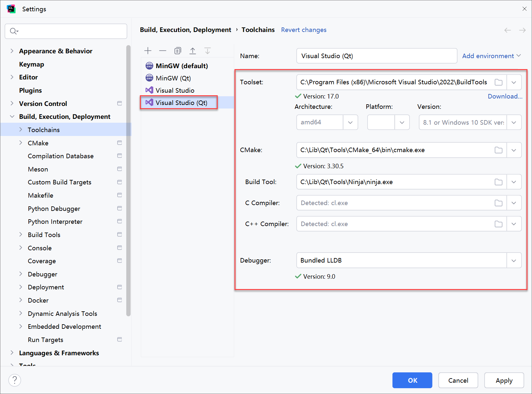
Task: Browse folder for C Compiler
Action: point(498,203)
